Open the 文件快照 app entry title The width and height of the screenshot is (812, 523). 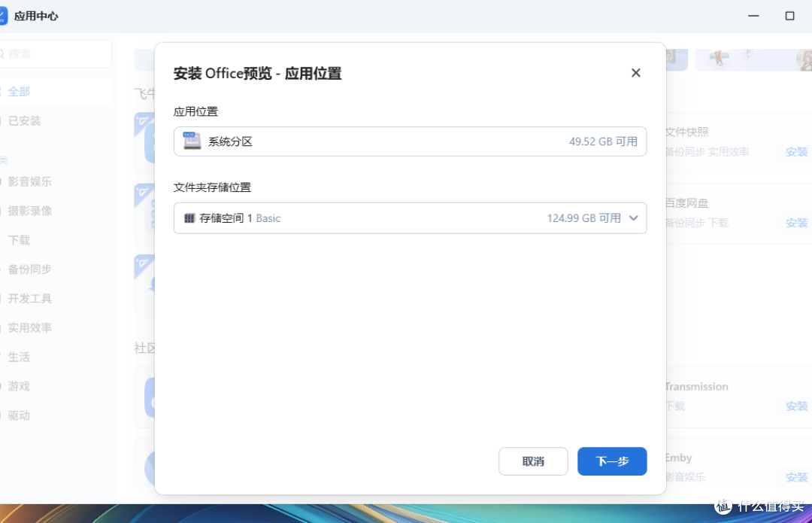[x=686, y=132]
